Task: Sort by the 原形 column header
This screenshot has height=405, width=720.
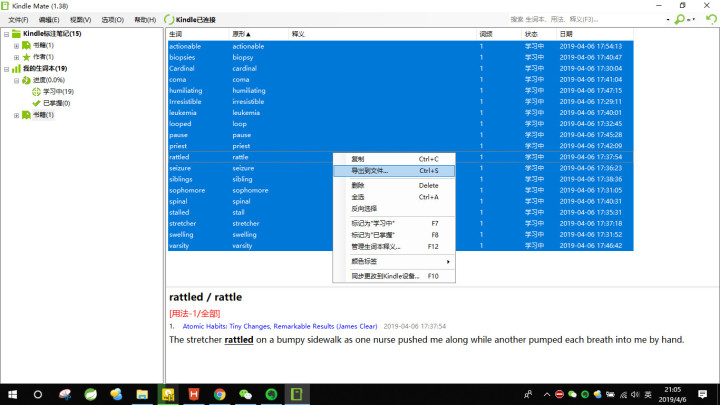Action: point(259,34)
